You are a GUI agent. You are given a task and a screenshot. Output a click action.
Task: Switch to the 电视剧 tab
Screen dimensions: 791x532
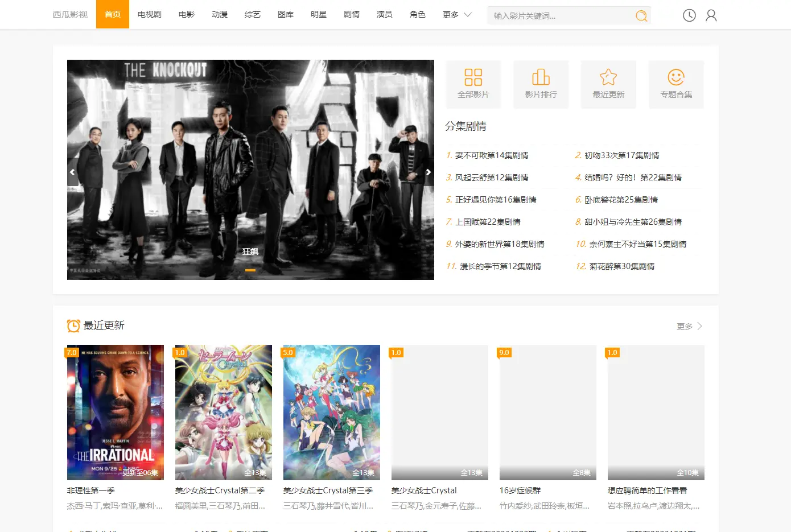[x=150, y=15]
